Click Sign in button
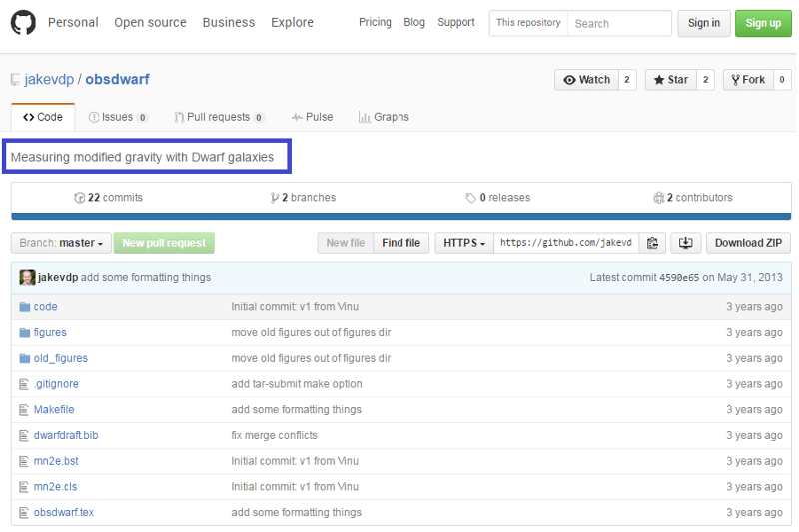The height and width of the screenshot is (532, 799). click(x=704, y=23)
